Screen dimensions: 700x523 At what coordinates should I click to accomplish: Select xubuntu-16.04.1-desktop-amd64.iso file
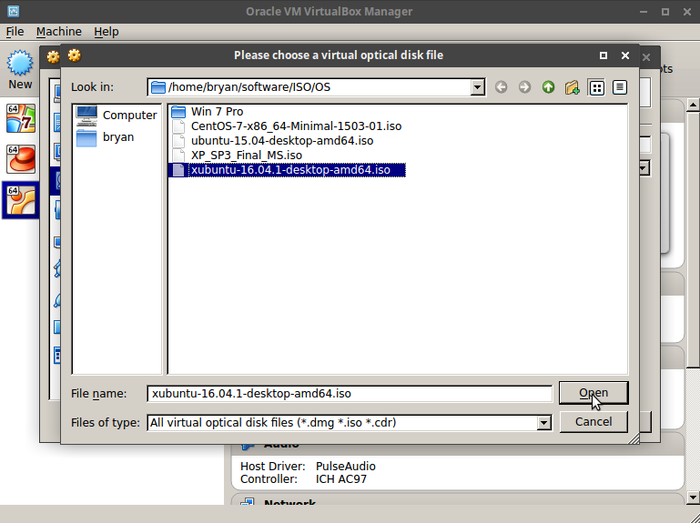pyautogui.click(x=287, y=170)
